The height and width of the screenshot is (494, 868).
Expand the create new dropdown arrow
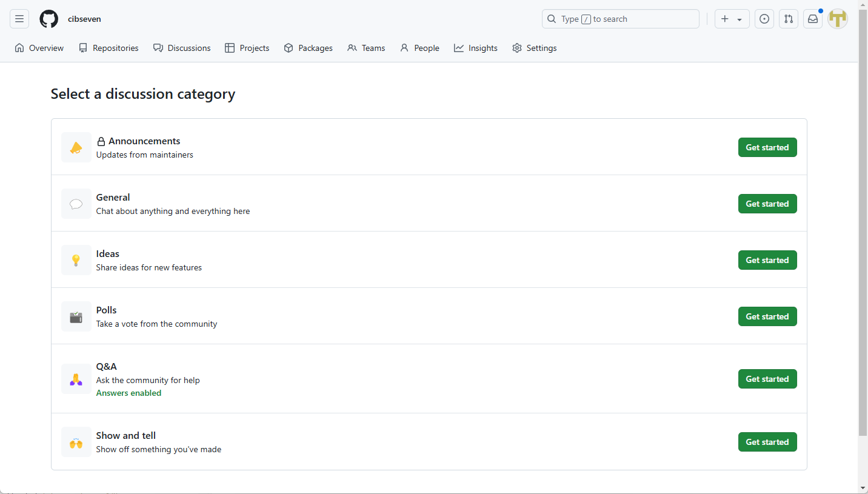tap(739, 19)
